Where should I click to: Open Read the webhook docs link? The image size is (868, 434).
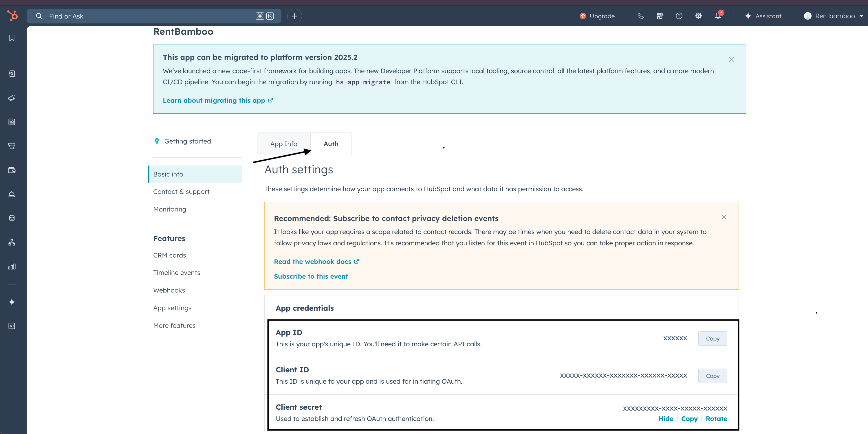point(316,262)
